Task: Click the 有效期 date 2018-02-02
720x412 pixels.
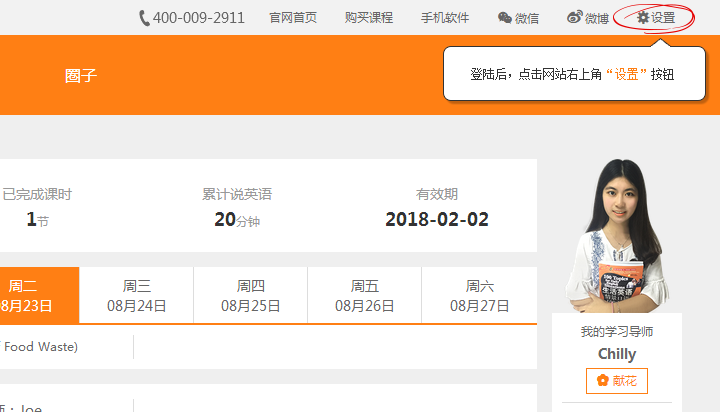Action: [437, 219]
